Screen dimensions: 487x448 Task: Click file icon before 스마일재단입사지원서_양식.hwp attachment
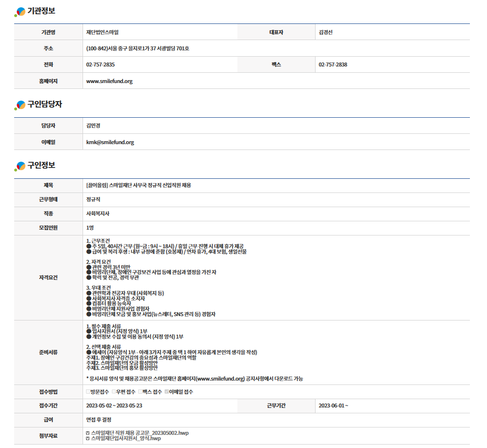tap(88, 439)
